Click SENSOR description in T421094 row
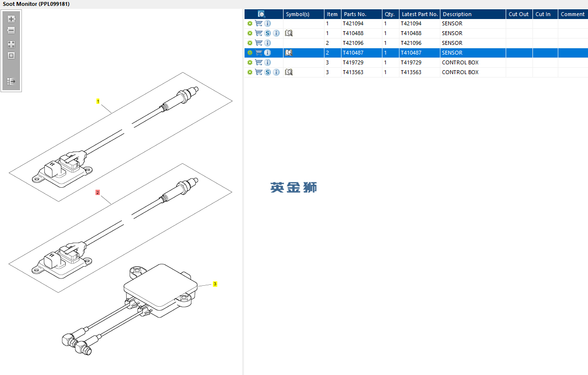 pyautogui.click(x=452, y=23)
